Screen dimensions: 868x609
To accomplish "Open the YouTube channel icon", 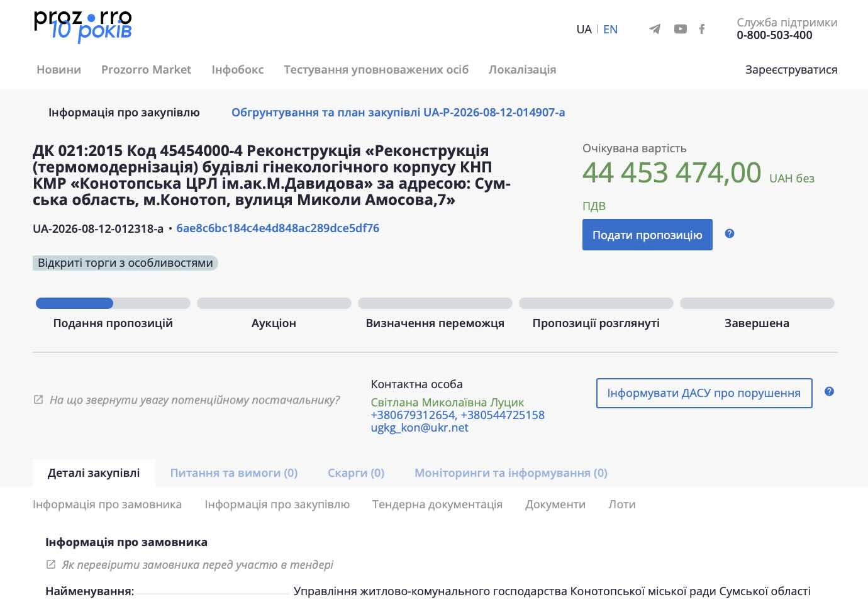I will [681, 29].
